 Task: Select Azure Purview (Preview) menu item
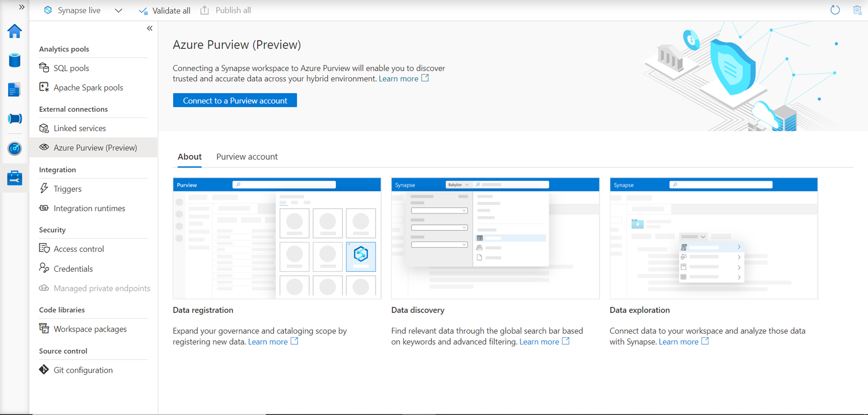[x=93, y=148]
